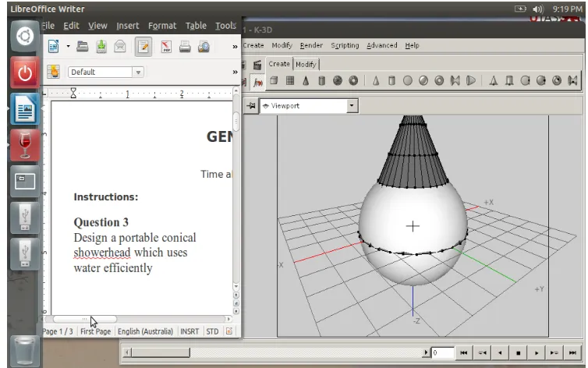This screenshot has height=368, width=588.
Task: Expand the hidden standard toolbar buttons chevron beside Print Preview
Action: tap(236, 47)
